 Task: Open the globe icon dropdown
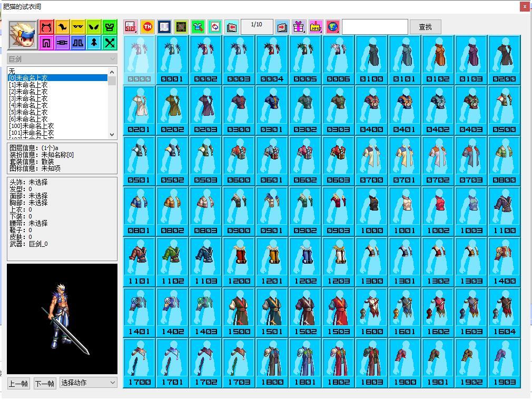point(332,27)
